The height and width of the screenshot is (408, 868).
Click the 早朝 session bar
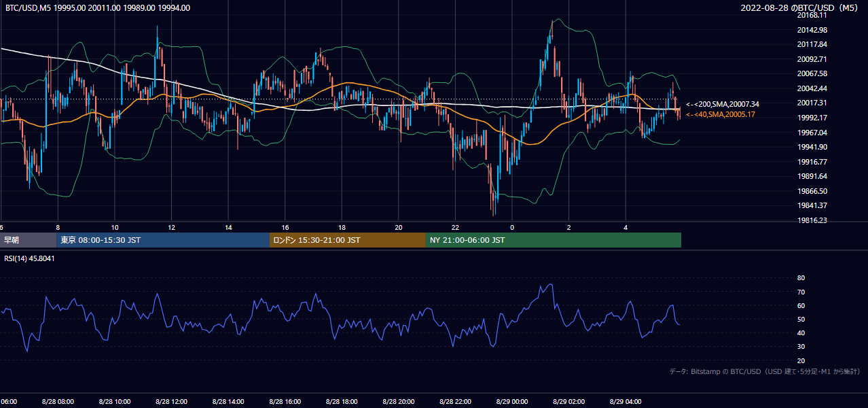[x=28, y=240]
